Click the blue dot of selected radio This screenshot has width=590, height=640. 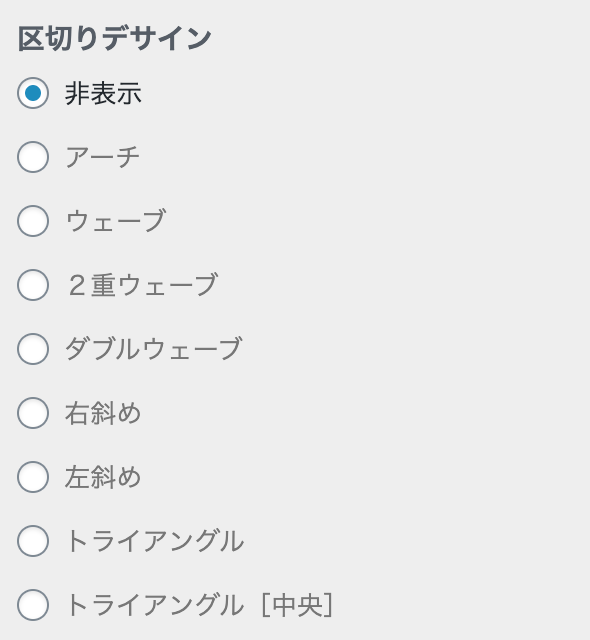click(x=33, y=93)
